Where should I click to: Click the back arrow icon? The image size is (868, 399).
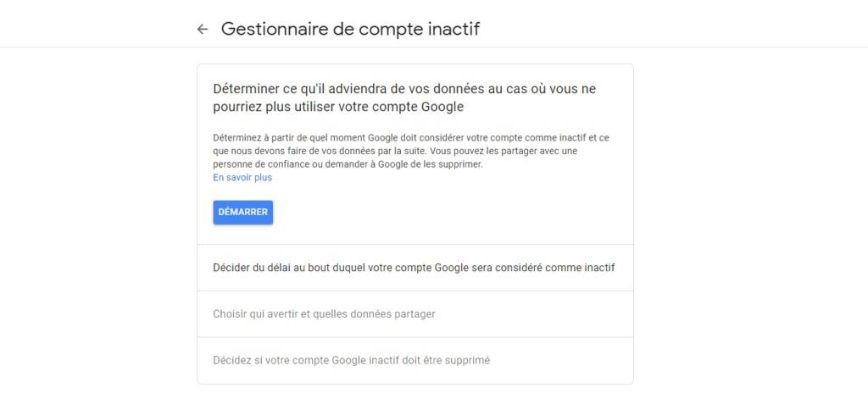202,30
